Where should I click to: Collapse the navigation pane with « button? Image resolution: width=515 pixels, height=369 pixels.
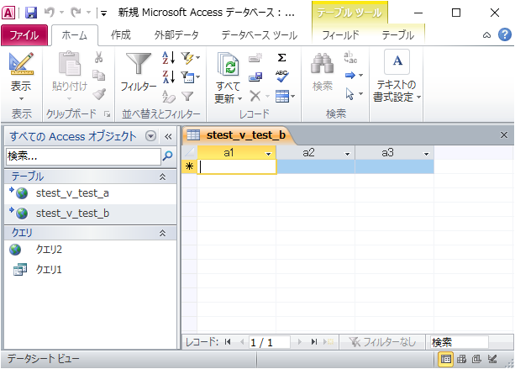(x=168, y=136)
